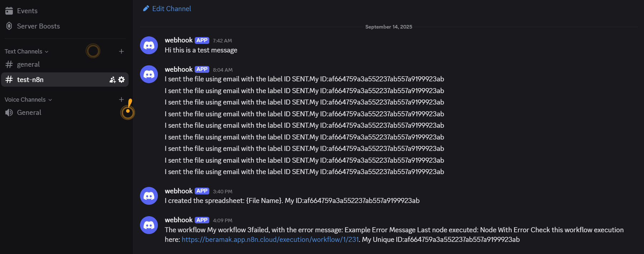Click the plus to create a text channel
The height and width of the screenshot is (254, 644).
coord(121,51)
